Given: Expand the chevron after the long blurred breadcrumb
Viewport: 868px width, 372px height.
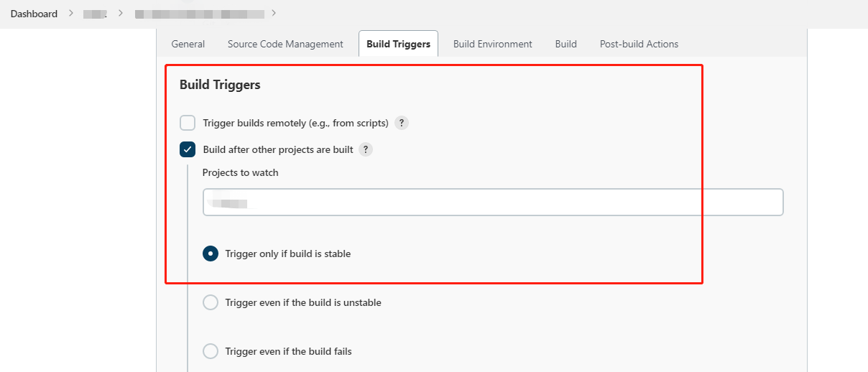Looking at the screenshot, I should tap(274, 14).
